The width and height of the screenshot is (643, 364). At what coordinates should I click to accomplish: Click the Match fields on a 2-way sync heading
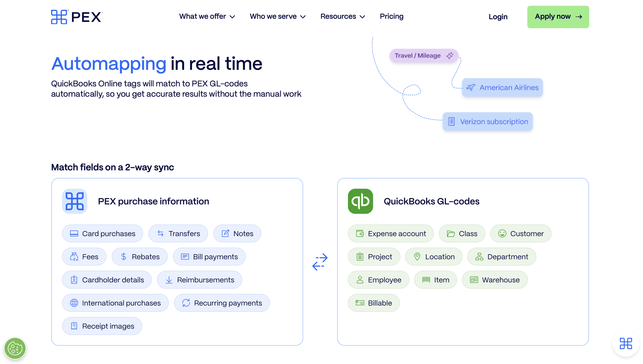113,167
